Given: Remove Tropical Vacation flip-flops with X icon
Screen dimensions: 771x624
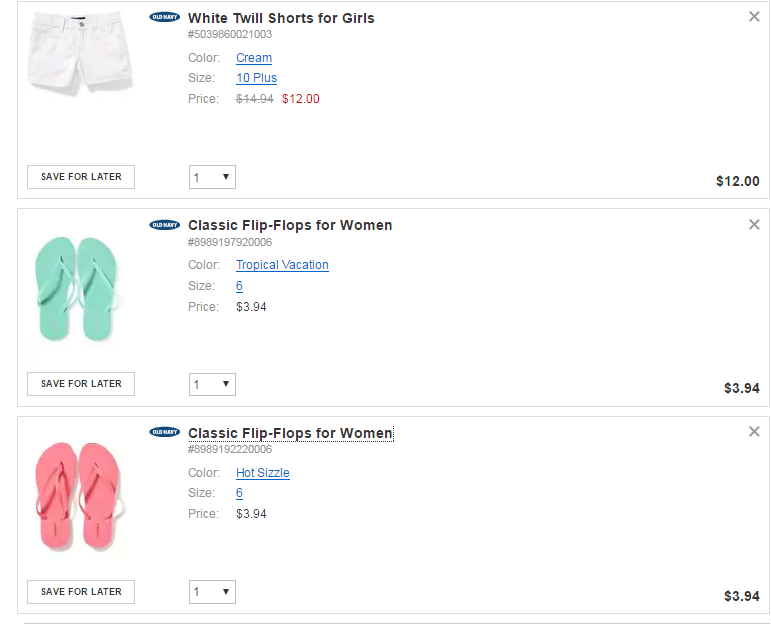Looking at the screenshot, I should click(x=754, y=225).
